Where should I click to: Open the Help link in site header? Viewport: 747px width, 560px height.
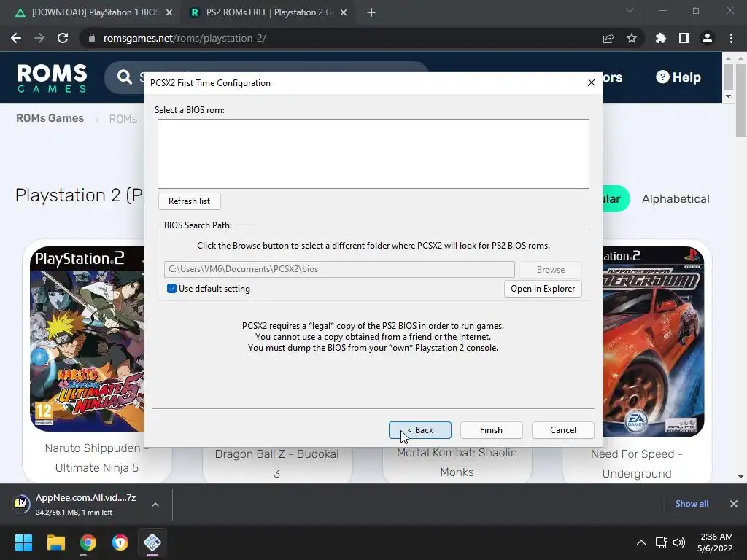click(678, 77)
